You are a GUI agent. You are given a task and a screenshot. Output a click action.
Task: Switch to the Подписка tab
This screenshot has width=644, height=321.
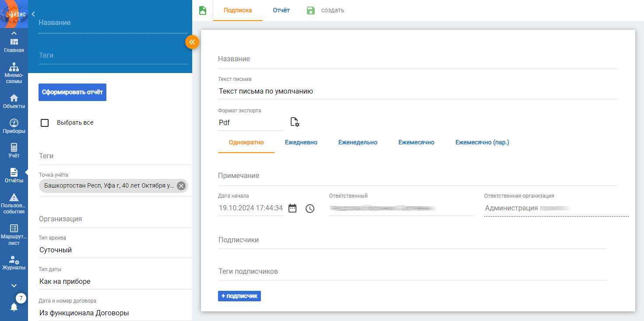pos(238,10)
